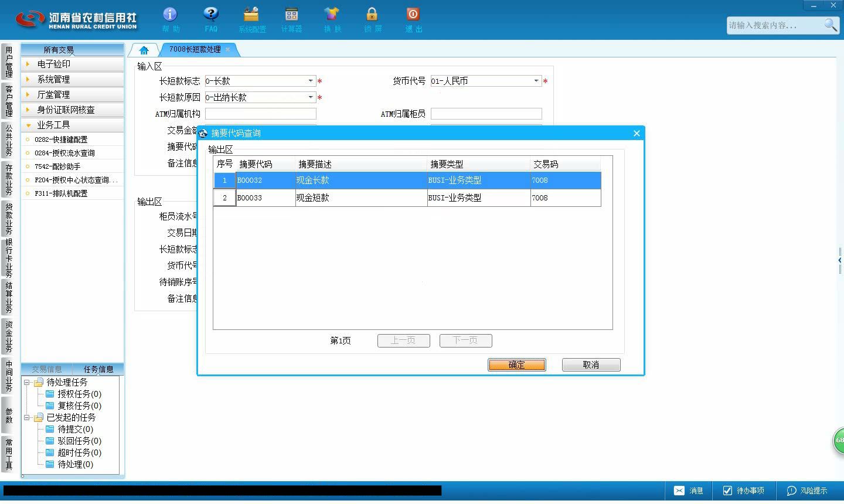Open the 长短款标志 dropdown

311,81
